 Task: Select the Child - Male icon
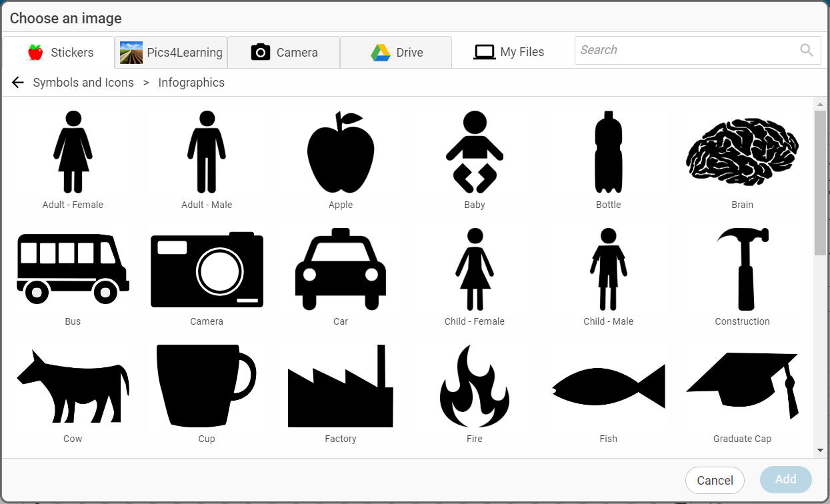(608, 269)
